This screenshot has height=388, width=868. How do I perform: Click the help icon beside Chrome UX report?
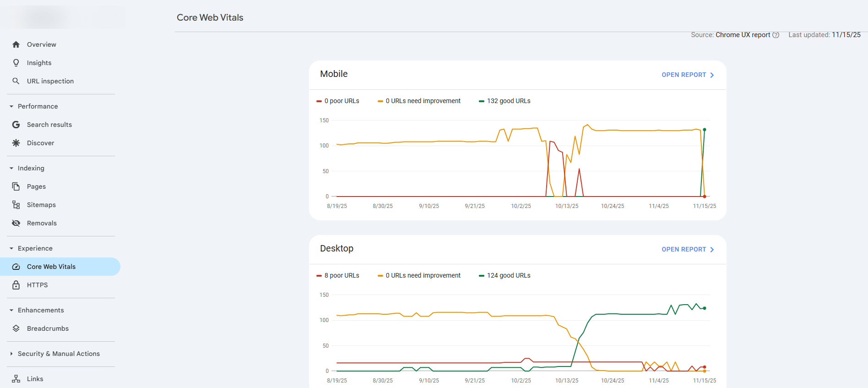pyautogui.click(x=776, y=35)
